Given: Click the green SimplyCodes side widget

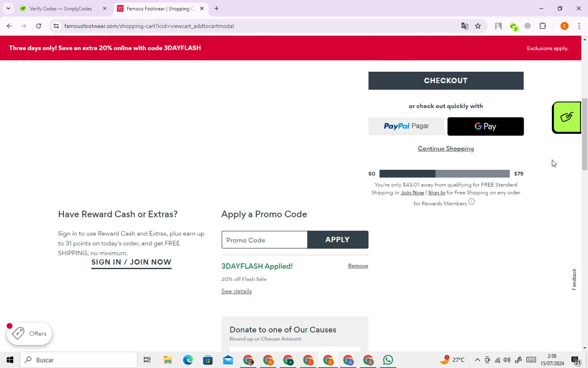Looking at the screenshot, I should pyautogui.click(x=566, y=118).
